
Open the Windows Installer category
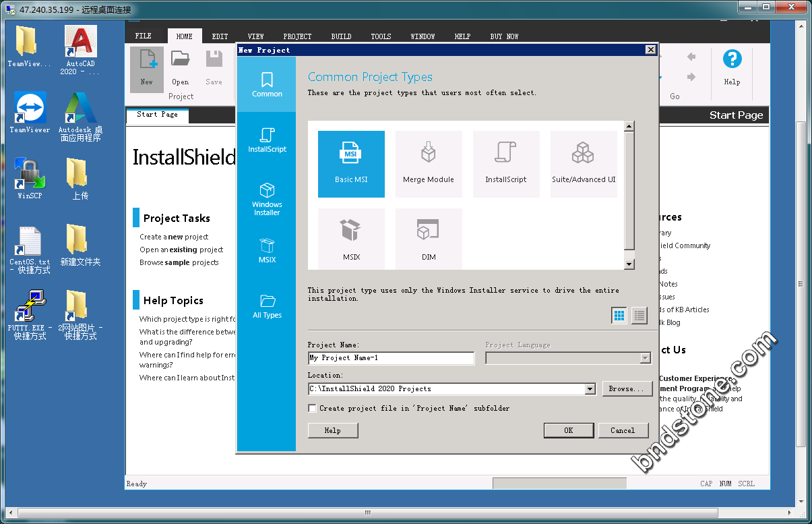tap(267, 199)
